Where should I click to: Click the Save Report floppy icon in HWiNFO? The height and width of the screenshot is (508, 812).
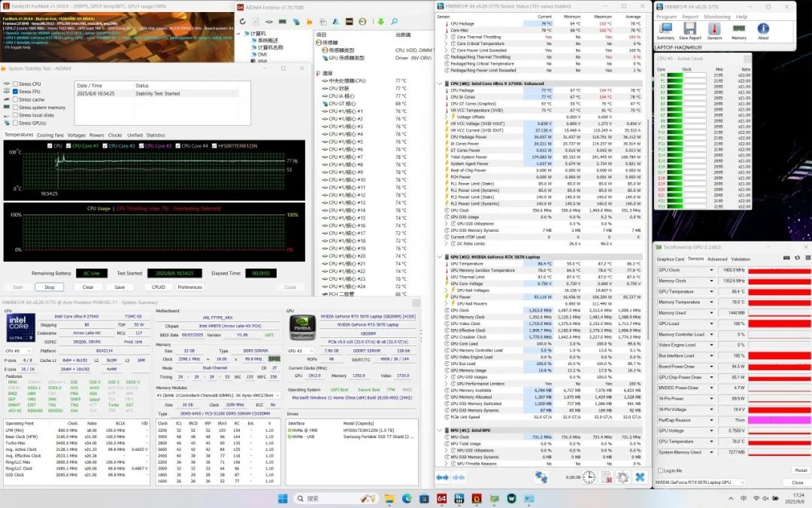(x=689, y=30)
